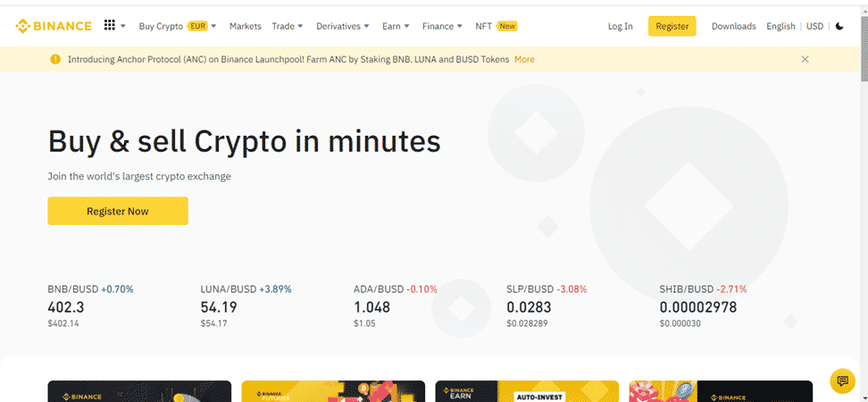Select the BNB/BUSD price ticker
This screenshot has height=402, width=868.
coord(91,306)
